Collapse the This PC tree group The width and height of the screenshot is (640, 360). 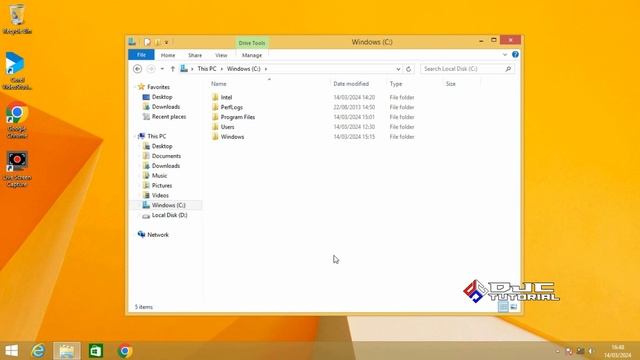pyautogui.click(x=135, y=136)
